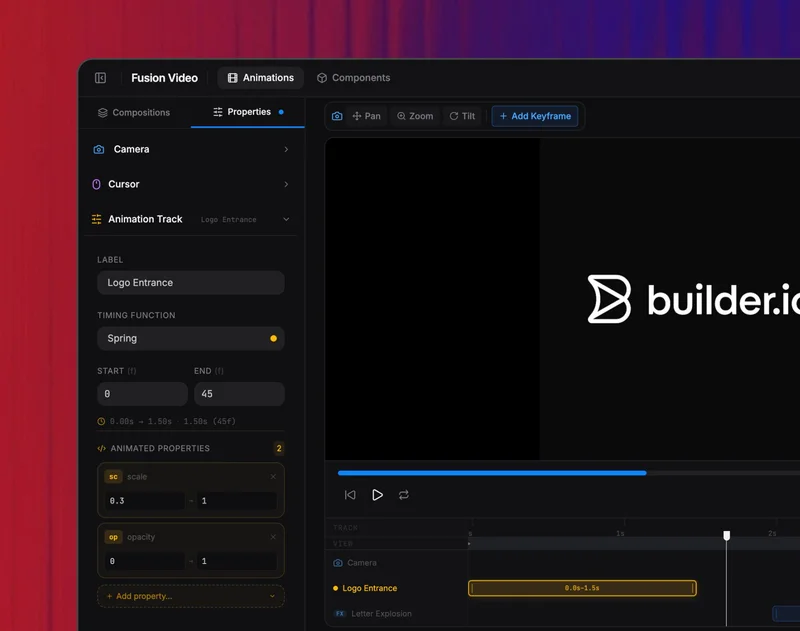
Task: Collapse the Animation Track section
Action: (286, 219)
